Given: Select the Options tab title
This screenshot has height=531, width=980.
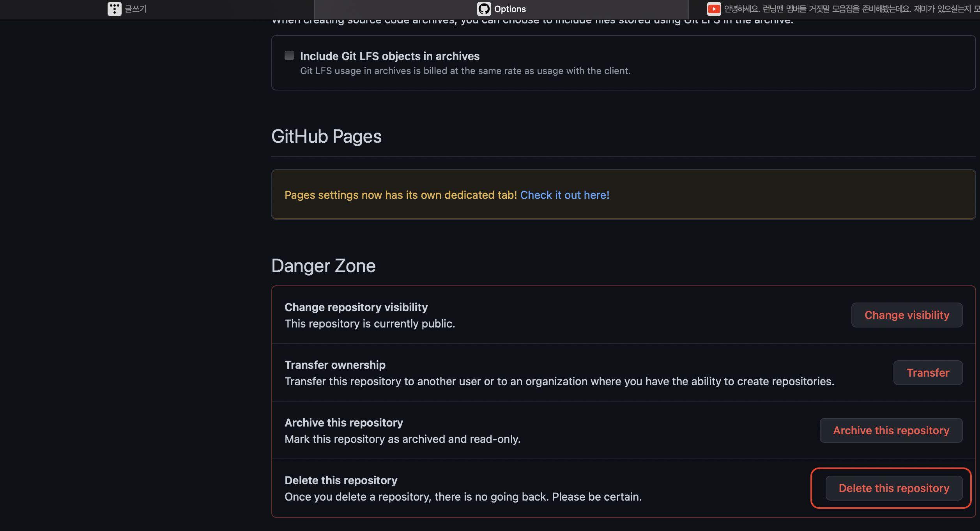Looking at the screenshot, I should tap(510, 9).
